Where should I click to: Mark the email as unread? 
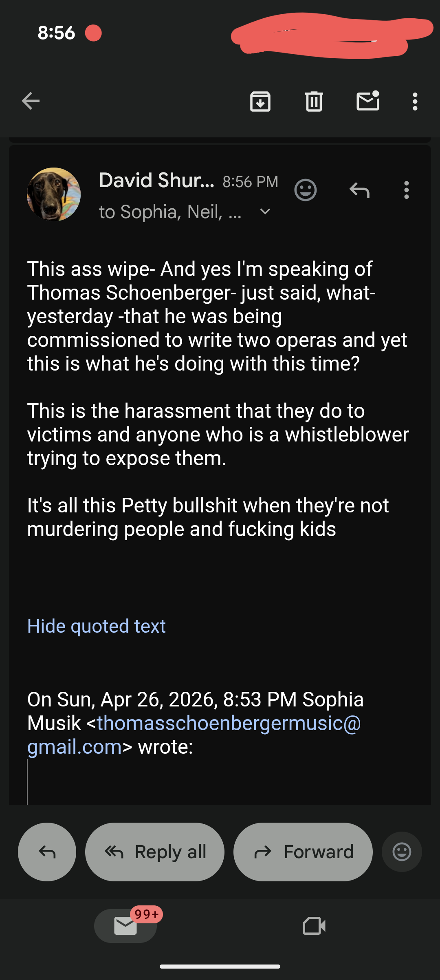[x=368, y=101]
